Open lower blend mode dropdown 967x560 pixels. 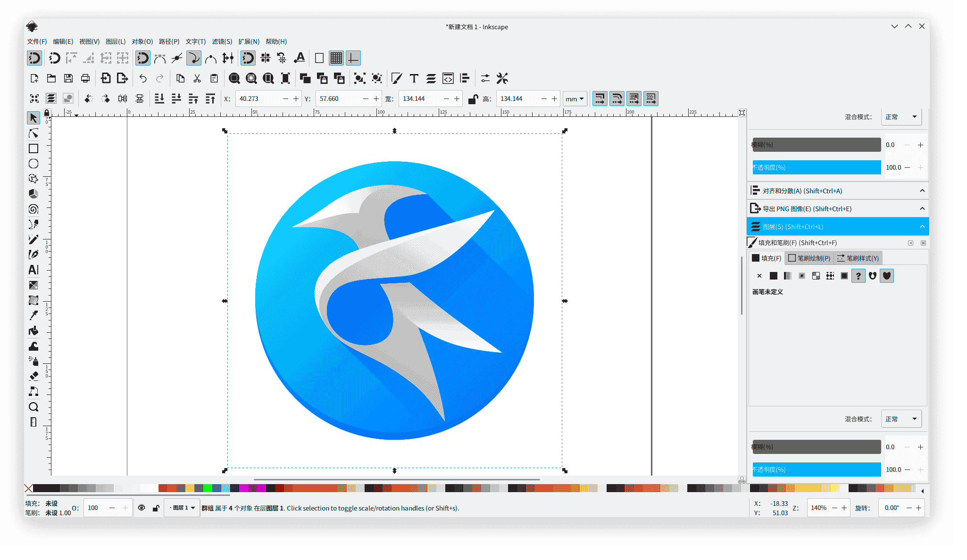pyautogui.click(x=901, y=419)
